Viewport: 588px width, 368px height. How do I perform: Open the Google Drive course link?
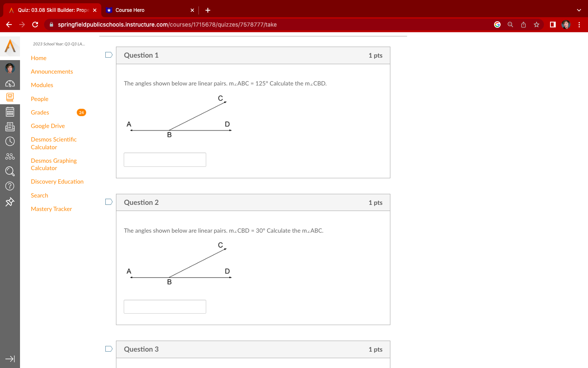click(x=48, y=126)
